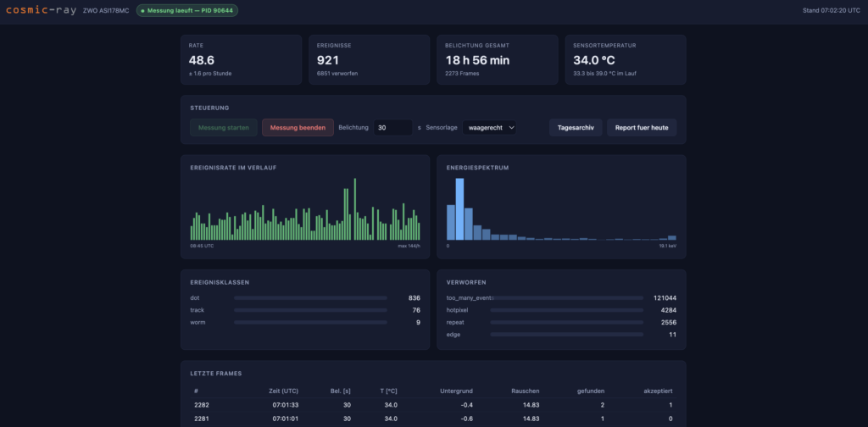Click the Messung starten button

coord(224,127)
